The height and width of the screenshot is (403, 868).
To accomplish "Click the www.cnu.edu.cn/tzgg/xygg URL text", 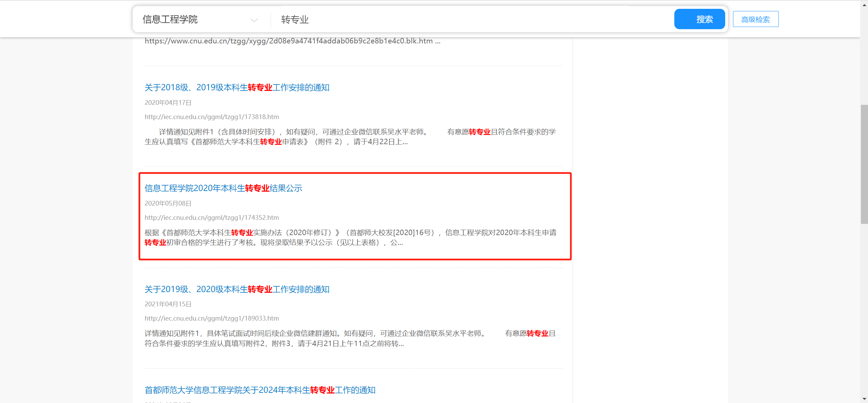I will [x=292, y=41].
